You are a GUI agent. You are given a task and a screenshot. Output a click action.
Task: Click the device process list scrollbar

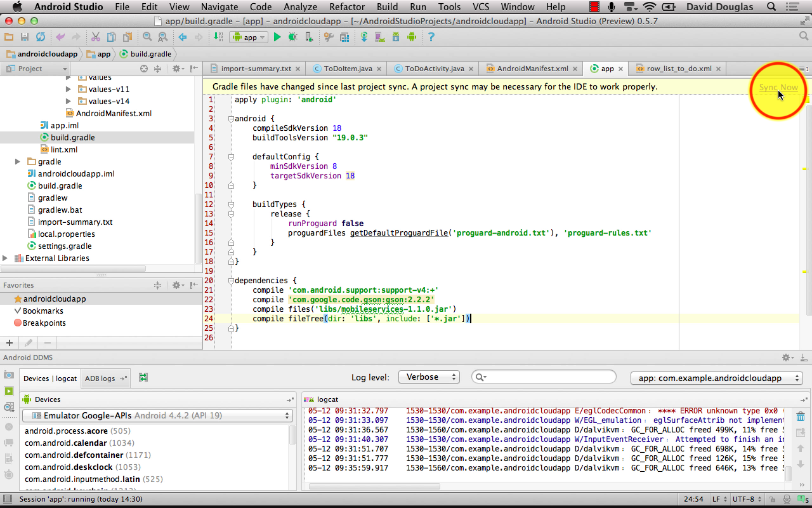(292, 434)
